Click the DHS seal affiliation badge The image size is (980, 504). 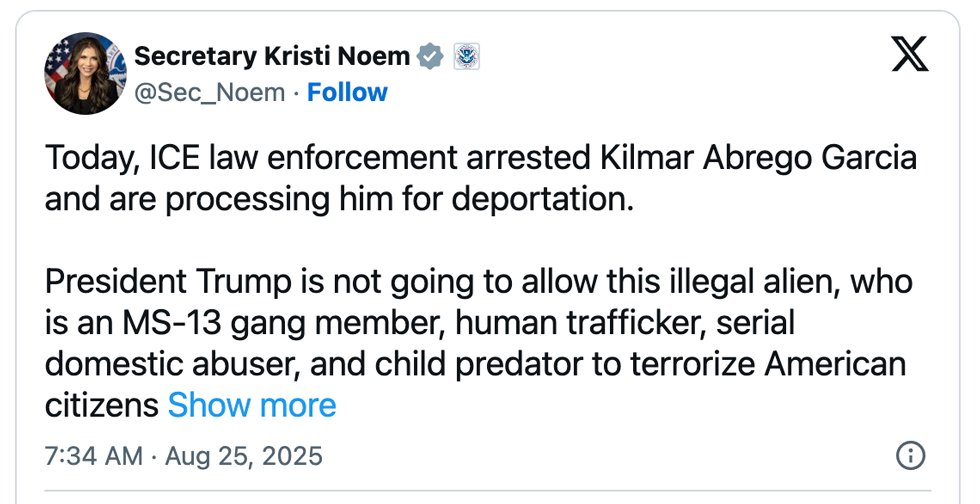[x=466, y=57]
